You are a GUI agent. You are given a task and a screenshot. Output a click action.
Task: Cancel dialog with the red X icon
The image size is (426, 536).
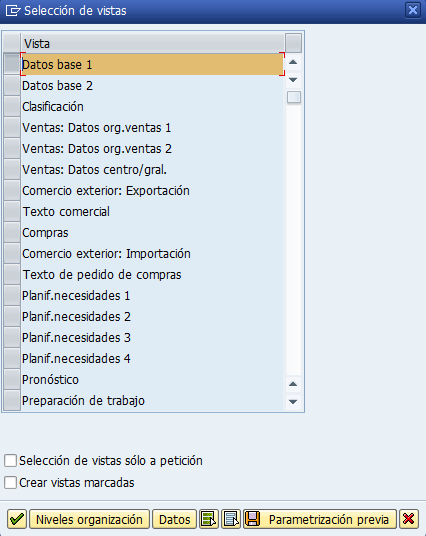(x=409, y=519)
